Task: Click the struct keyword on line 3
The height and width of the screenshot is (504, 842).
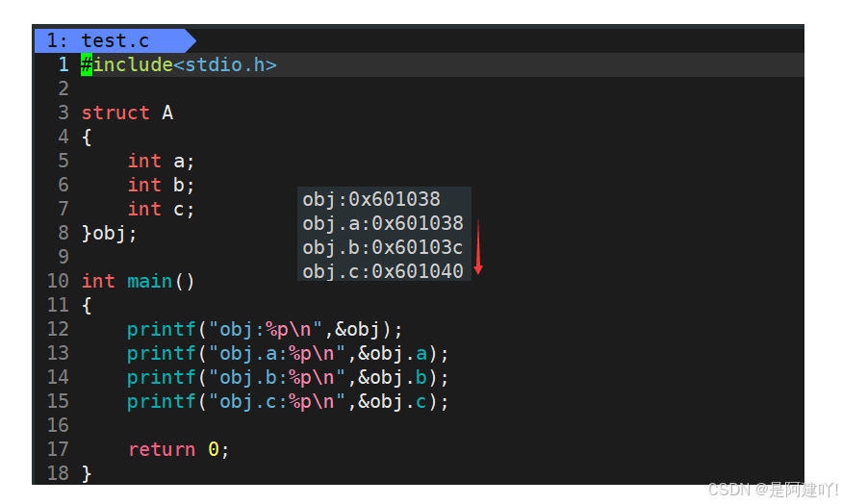Action: click(x=115, y=113)
